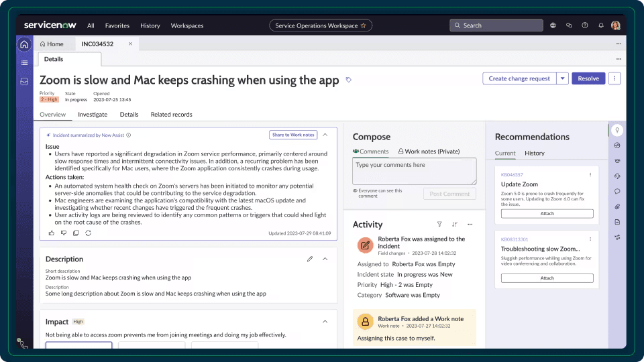Collapse the Impact section
644x362 pixels.
(325, 322)
